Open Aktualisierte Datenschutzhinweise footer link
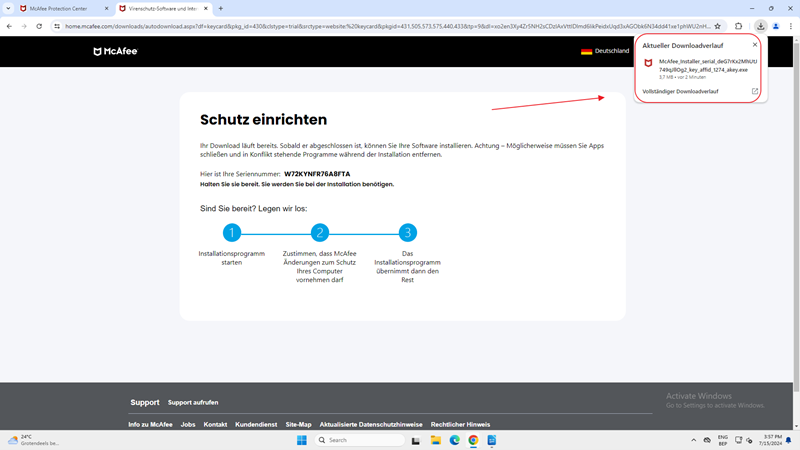This screenshot has width=800, height=450. point(371,424)
